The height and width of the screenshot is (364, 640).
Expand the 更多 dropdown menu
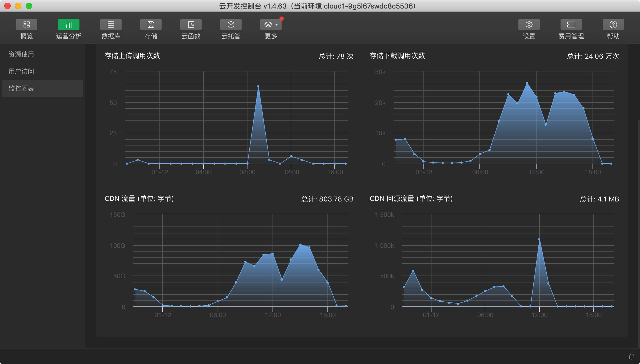(x=271, y=25)
